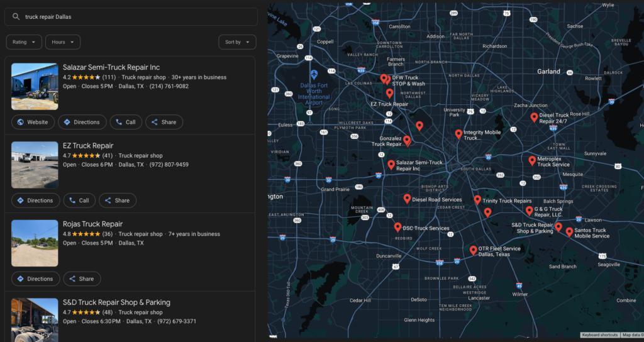Screen dimensions: 644x342
Task: Select the OTR Fleet Service Dallas map pin
Action: 473,250
